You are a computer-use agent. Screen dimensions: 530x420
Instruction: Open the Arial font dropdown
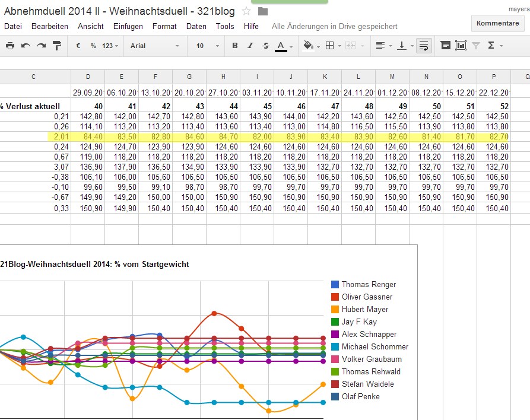[154, 46]
